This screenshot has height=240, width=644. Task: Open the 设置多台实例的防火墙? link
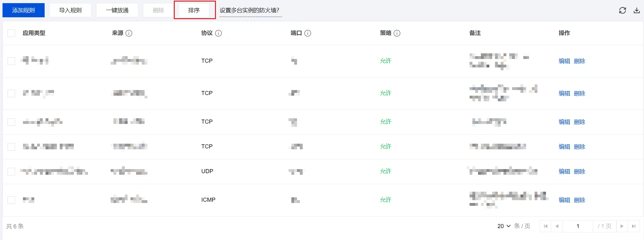coord(250,10)
